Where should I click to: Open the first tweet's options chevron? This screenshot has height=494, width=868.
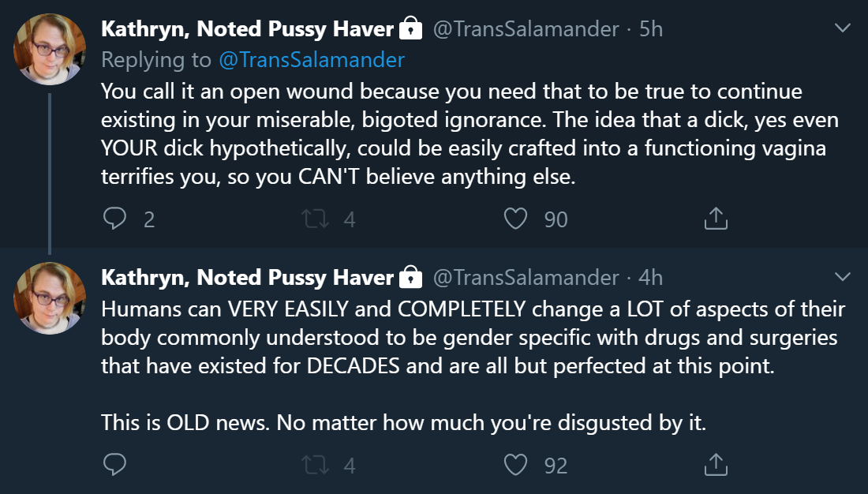pos(843,29)
